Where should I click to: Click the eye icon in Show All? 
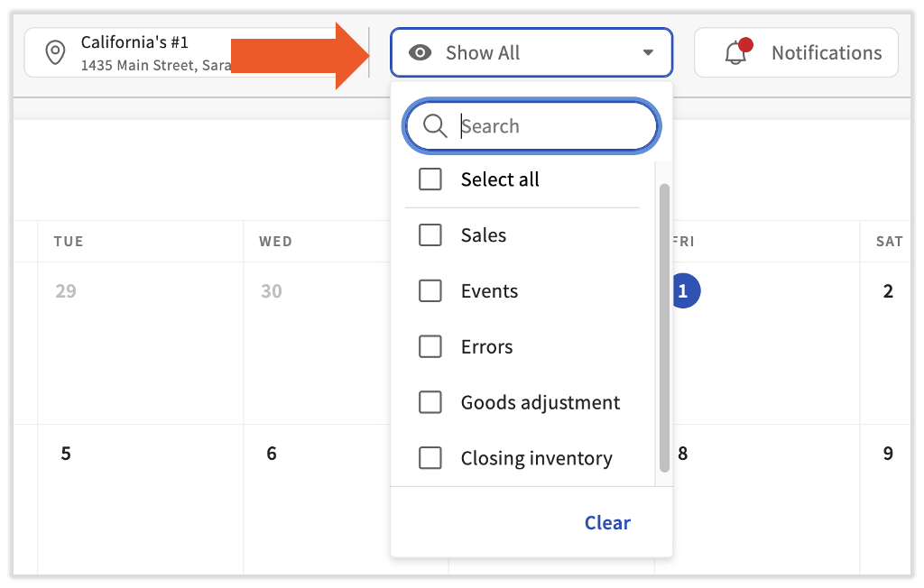click(x=420, y=53)
